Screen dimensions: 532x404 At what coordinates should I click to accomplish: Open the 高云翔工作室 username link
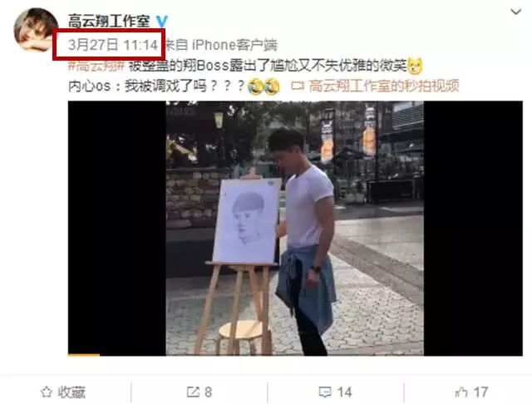[109, 22]
